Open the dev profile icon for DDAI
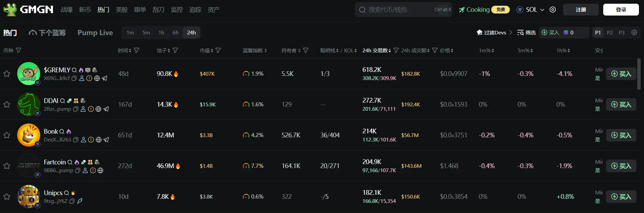The image size is (644, 213). click(83, 109)
